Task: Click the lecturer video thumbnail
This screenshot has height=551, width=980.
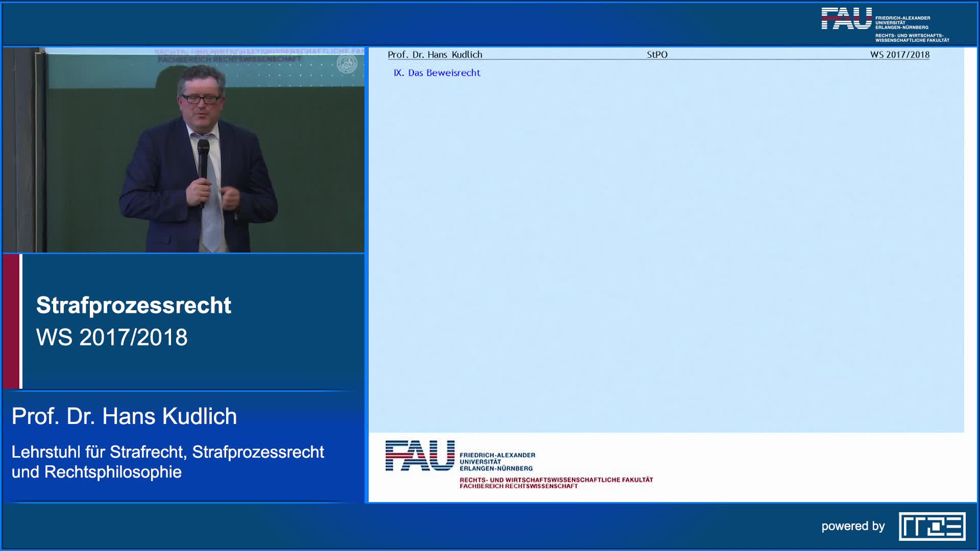Action: [184, 151]
